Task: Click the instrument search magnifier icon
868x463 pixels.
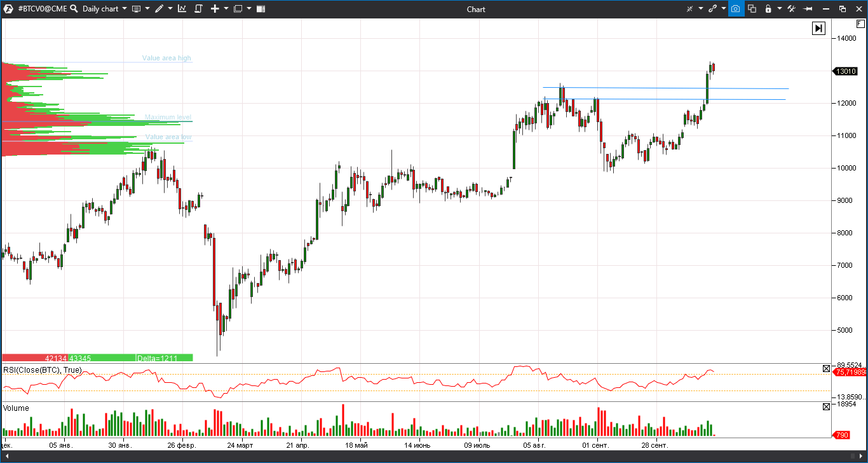Action: click(x=74, y=9)
